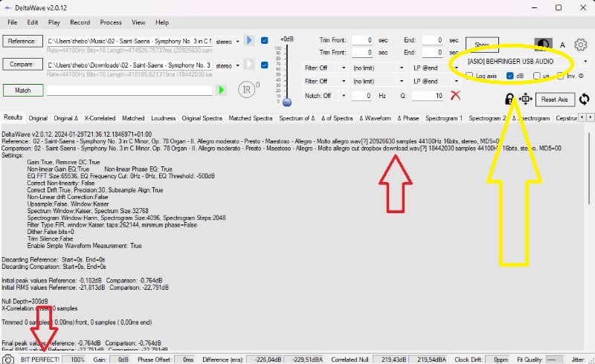Image resolution: width=595 pixels, height=364 pixels.
Task: Open settings via the gear icon
Action: (x=580, y=45)
